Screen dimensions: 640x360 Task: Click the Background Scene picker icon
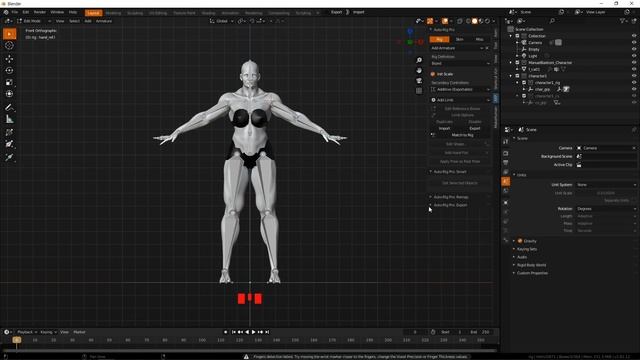(x=579, y=156)
